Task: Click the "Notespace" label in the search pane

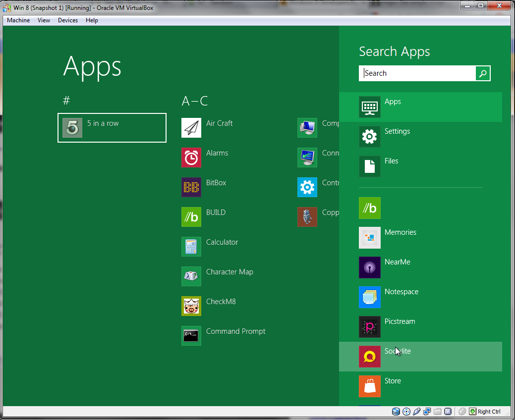Action: point(401,292)
